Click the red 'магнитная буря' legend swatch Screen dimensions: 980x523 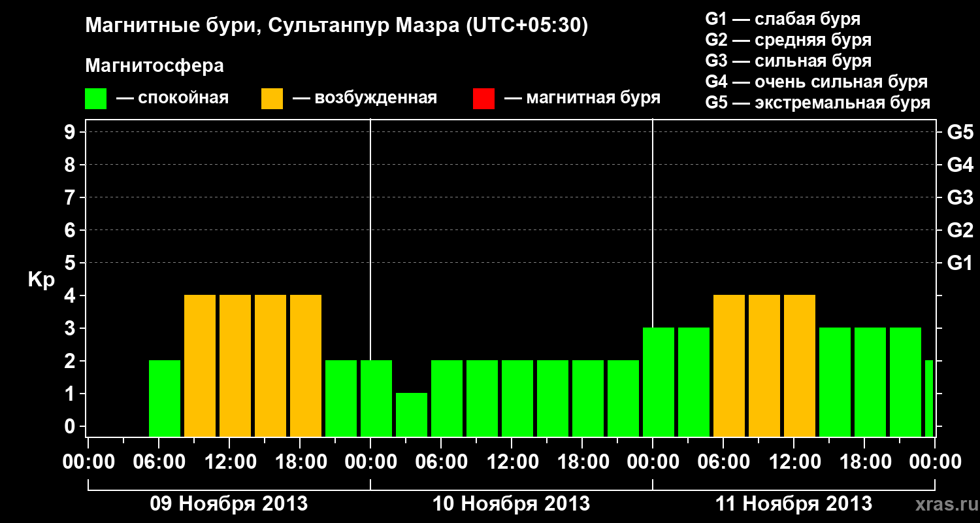tap(484, 99)
